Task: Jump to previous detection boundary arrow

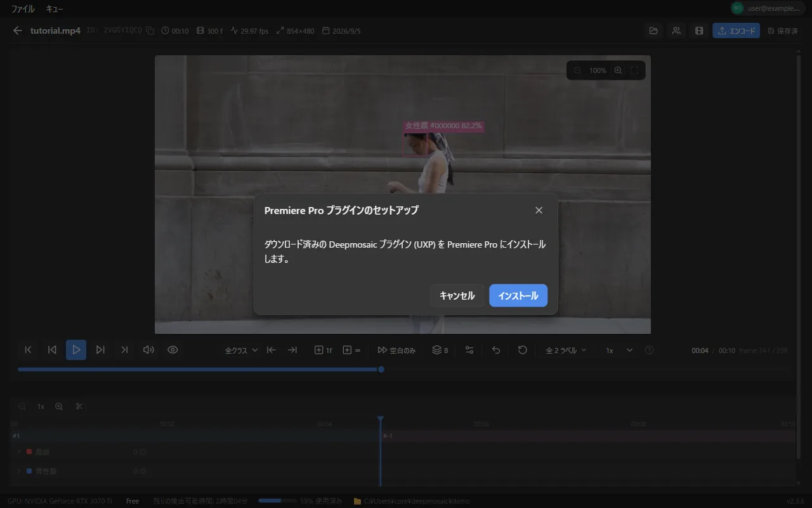Action: [x=271, y=350]
